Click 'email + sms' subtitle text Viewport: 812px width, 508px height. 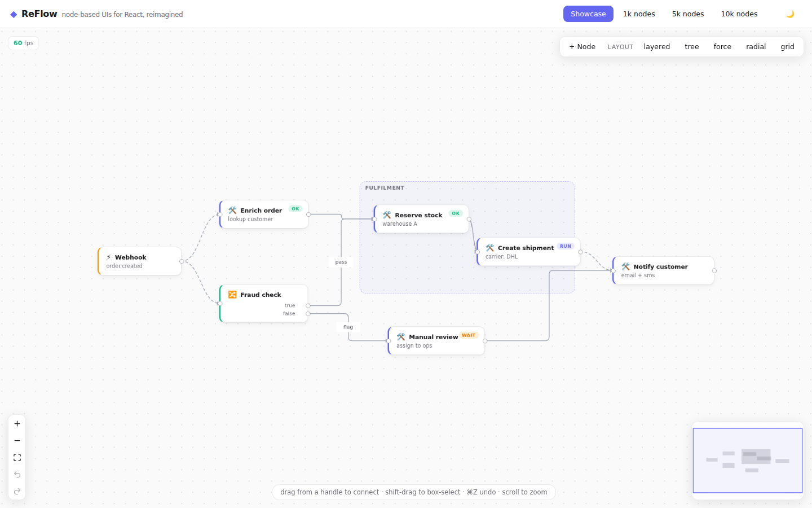coord(638,275)
